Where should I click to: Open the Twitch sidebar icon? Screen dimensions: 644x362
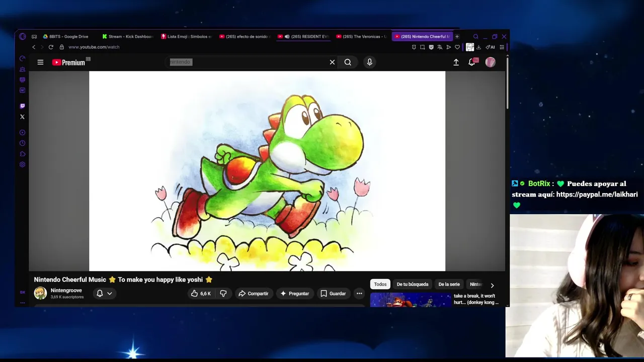coord(22,106)
